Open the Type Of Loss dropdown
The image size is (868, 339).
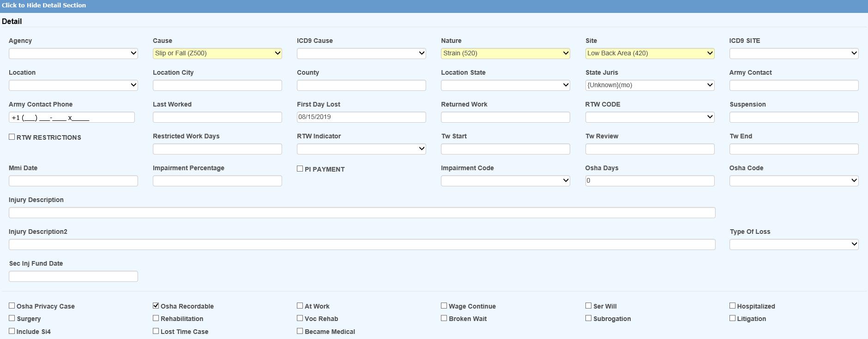793,244
